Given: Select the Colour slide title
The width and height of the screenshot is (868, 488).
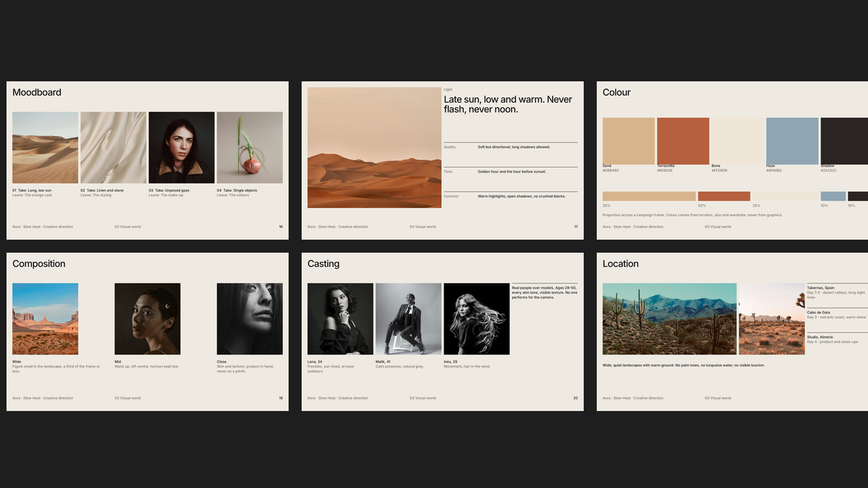Looking at the screenshot, I should click(616, 93).
